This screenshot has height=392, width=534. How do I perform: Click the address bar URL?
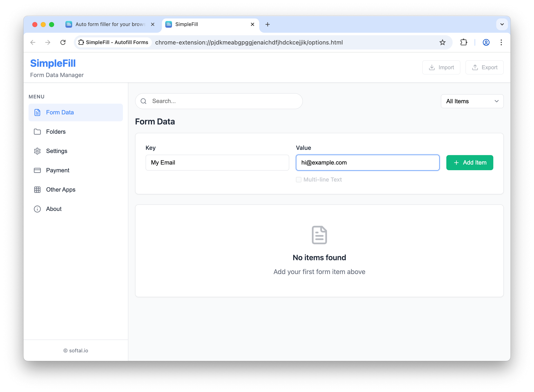(x=249, y=42)
